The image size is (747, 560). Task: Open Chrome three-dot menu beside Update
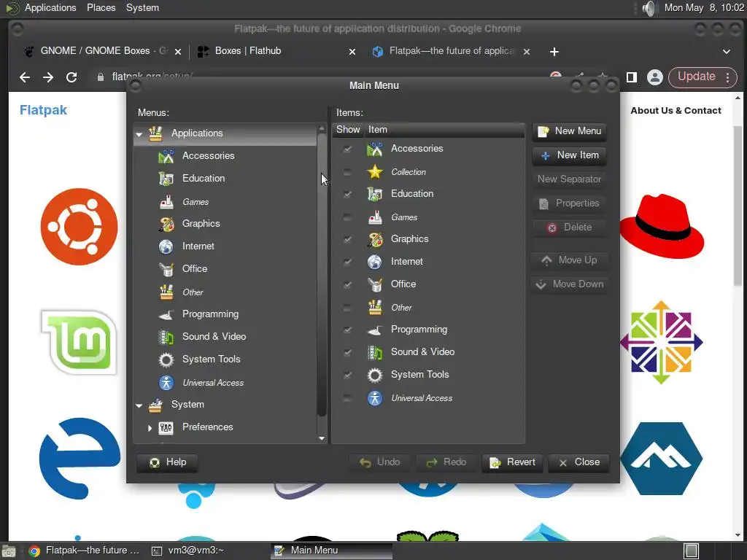coord(727,77)
